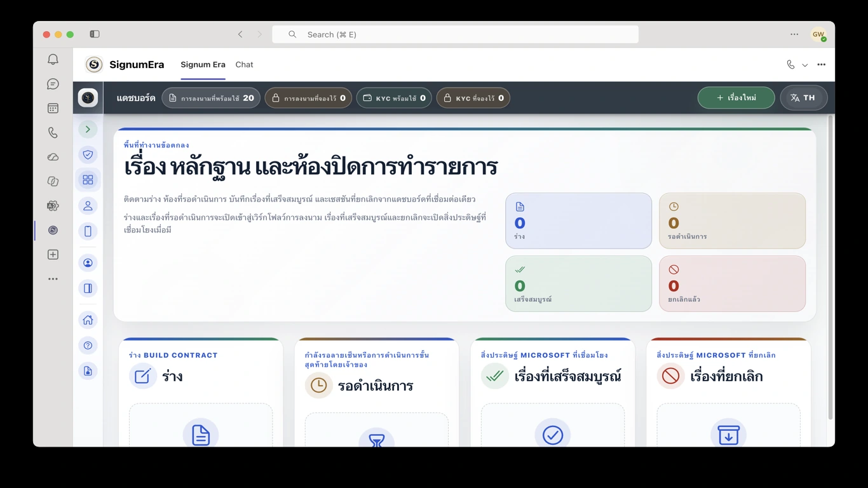Switch to the Chat tab

tap(244, 65)
